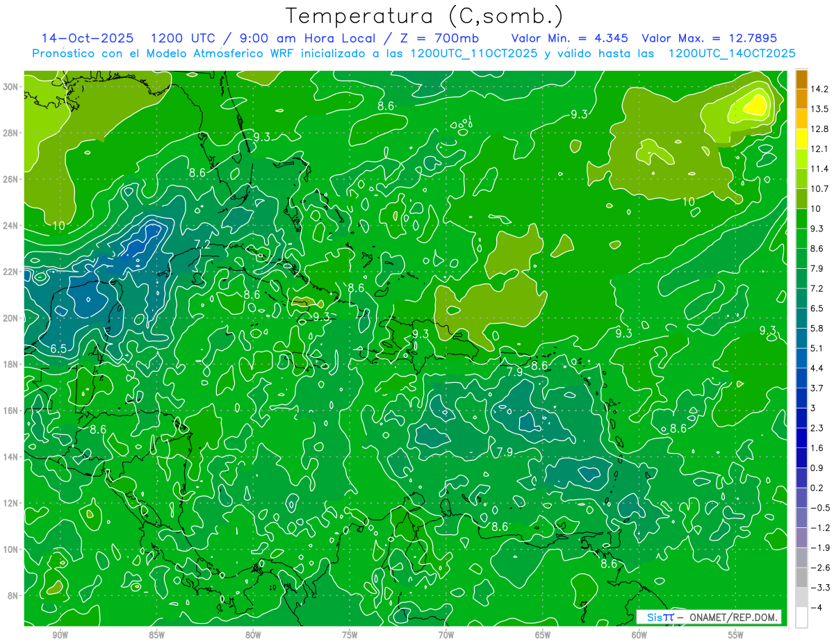
Task: Click the "0.9" color scale label
Action: click(x=817, y=468)
